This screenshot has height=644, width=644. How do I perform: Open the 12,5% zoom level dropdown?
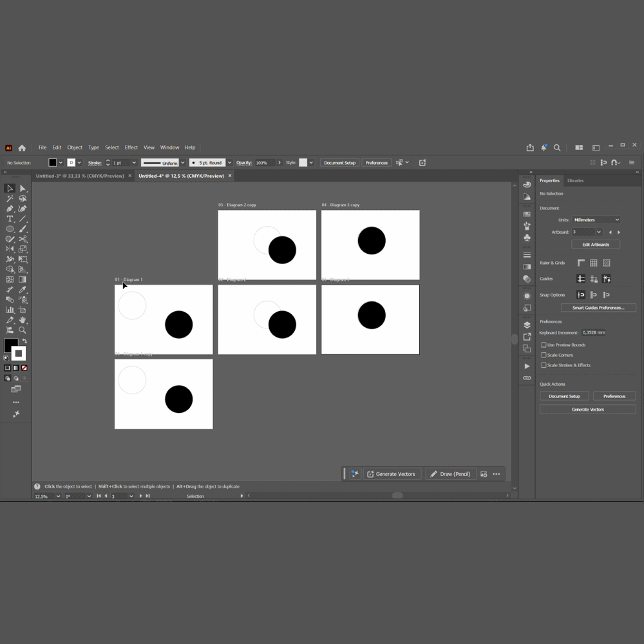[58, 496]
